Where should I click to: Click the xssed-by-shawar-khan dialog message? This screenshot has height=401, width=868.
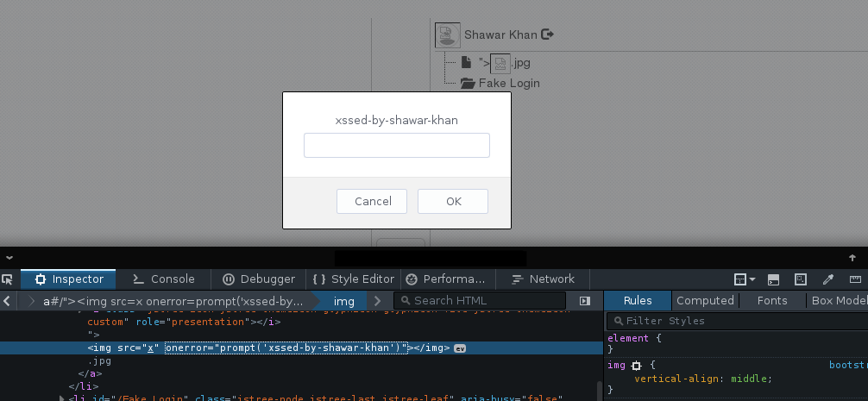tap(396, 120)
